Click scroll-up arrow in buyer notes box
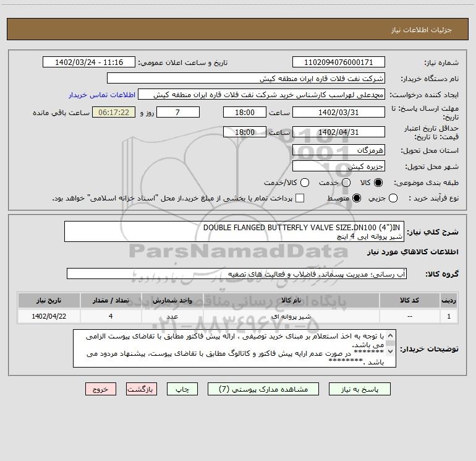The width and height of the screenshot is (476, 461). tap(391, 336)
